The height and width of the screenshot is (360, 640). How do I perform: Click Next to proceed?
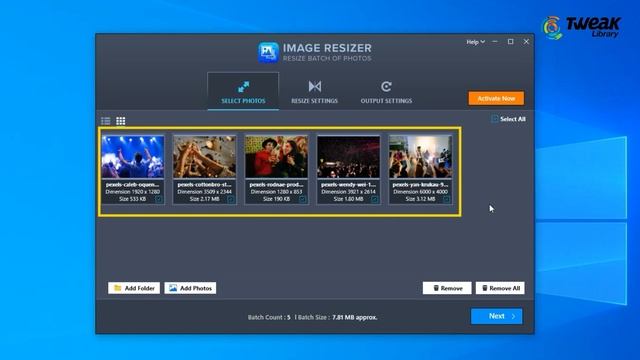pos(497,316)
